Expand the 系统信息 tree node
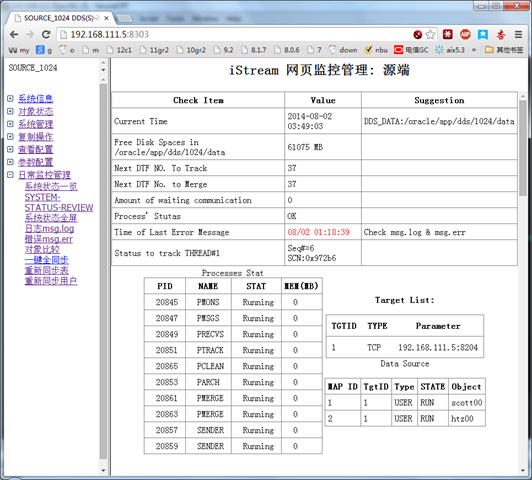 coord(10,98)
